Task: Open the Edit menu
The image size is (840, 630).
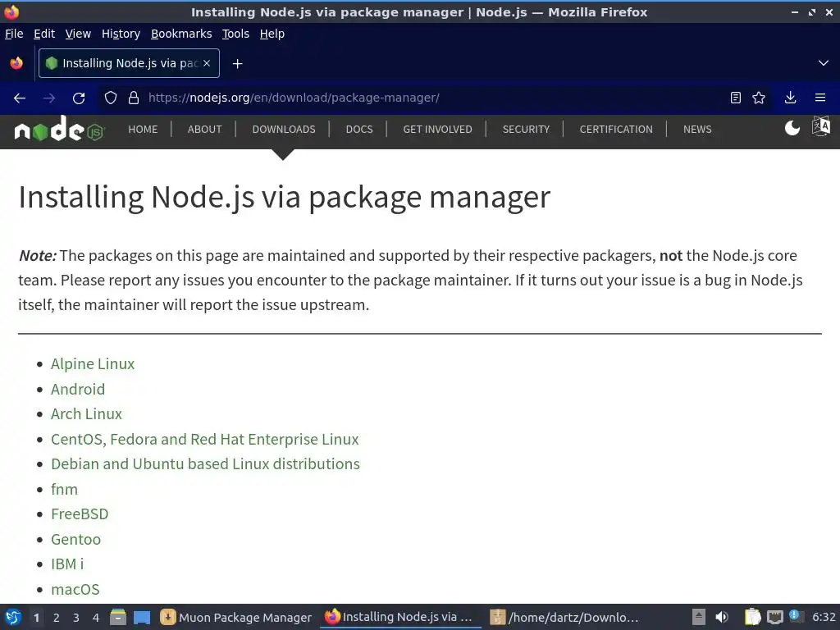Action: [x=44, y=34]
